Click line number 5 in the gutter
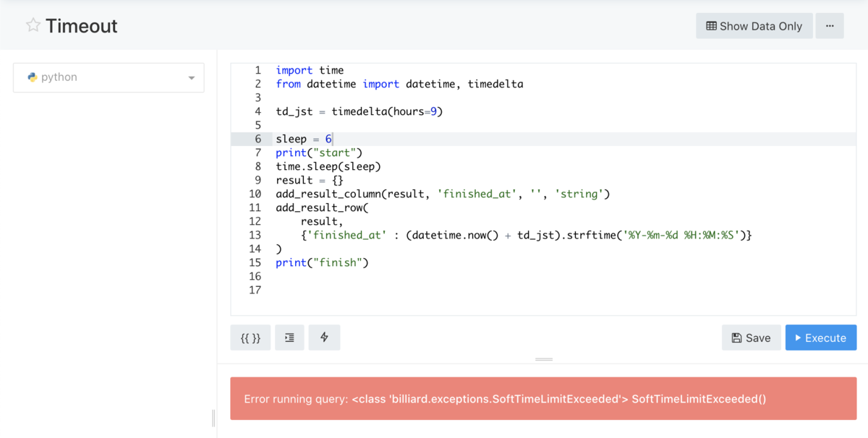This screenshot has height=438, width=868. [258, 125]
